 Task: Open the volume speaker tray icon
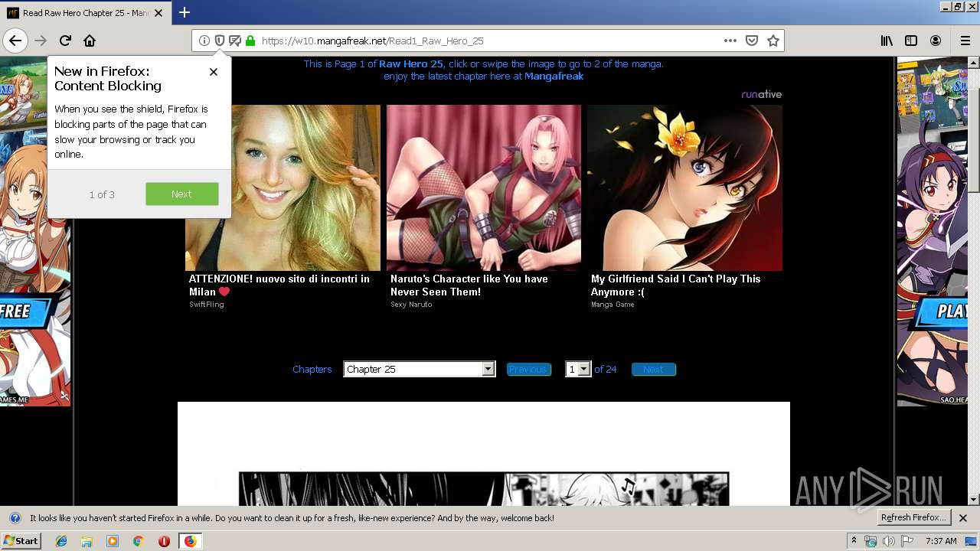coord(888,541)
